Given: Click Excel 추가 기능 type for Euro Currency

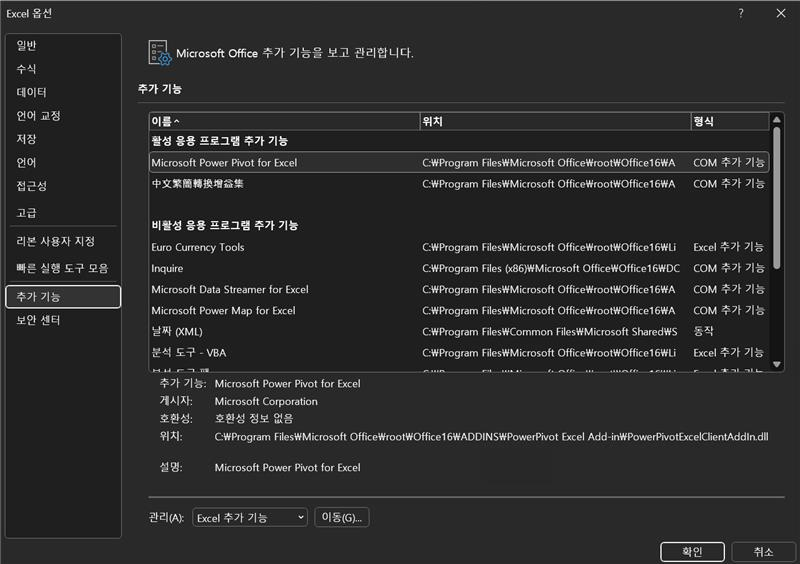Looking at the screenshot, I should point(729,247).
